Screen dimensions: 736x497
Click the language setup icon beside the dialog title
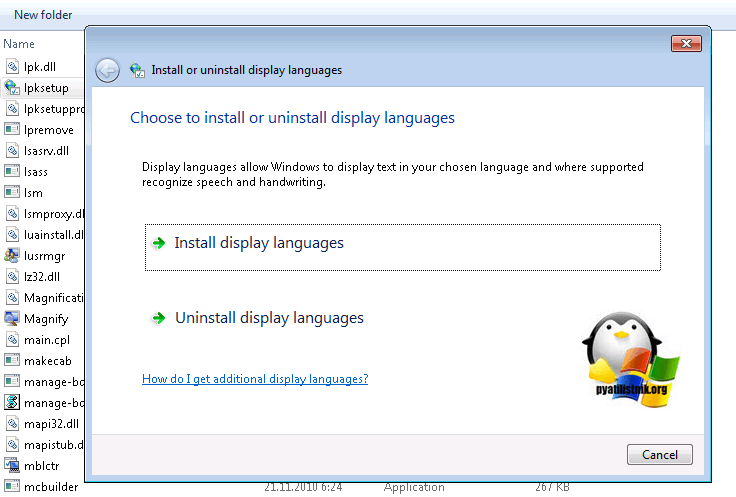137,70
